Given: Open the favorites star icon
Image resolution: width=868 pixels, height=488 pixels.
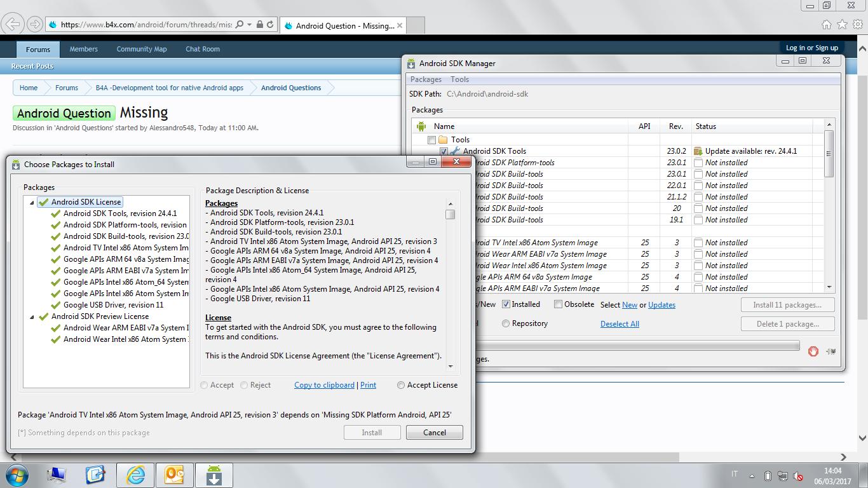Looking at the screenshot, I should click(x=842, y=25).
